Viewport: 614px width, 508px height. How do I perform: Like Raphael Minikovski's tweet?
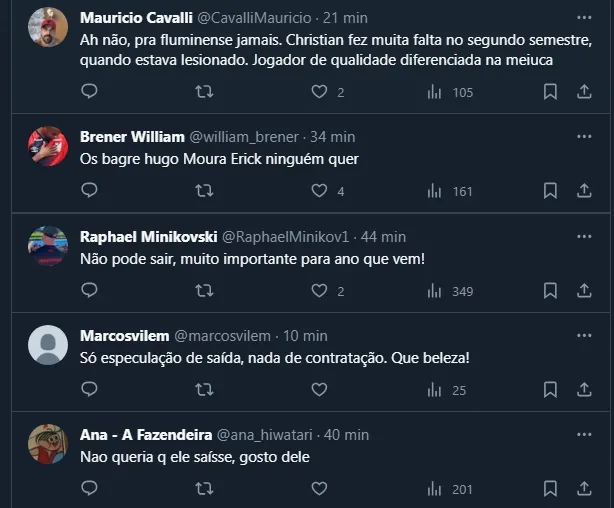click(x=320, y=291)
